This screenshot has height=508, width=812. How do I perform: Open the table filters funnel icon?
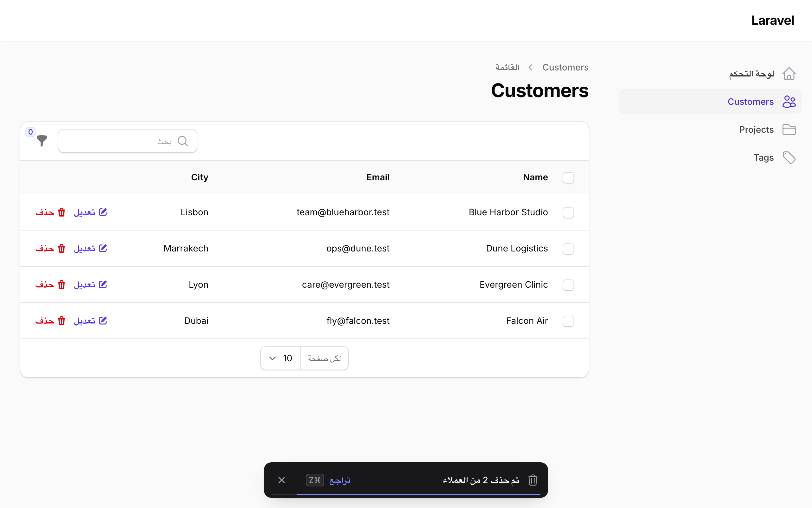[x=42, y=141]
